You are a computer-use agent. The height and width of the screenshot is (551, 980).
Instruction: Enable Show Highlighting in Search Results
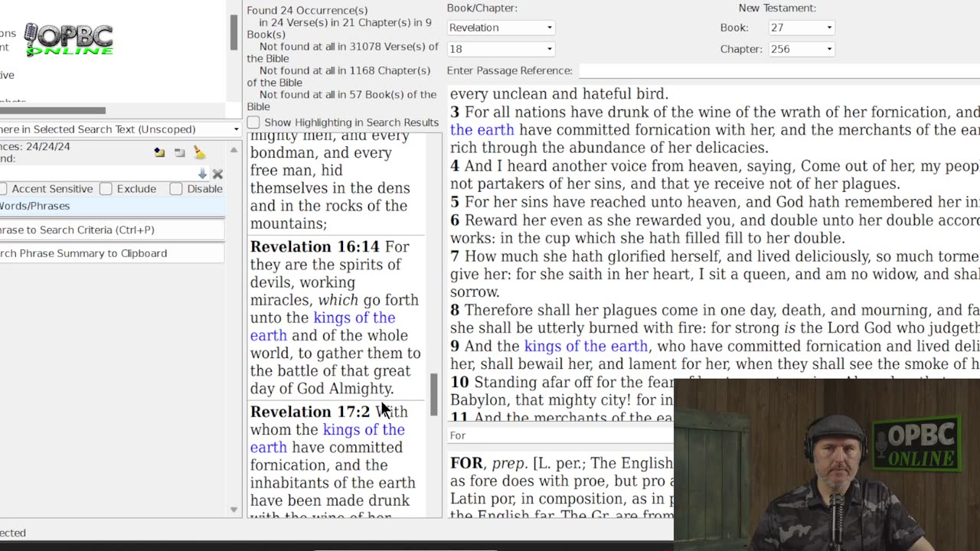tap(253, 122)
